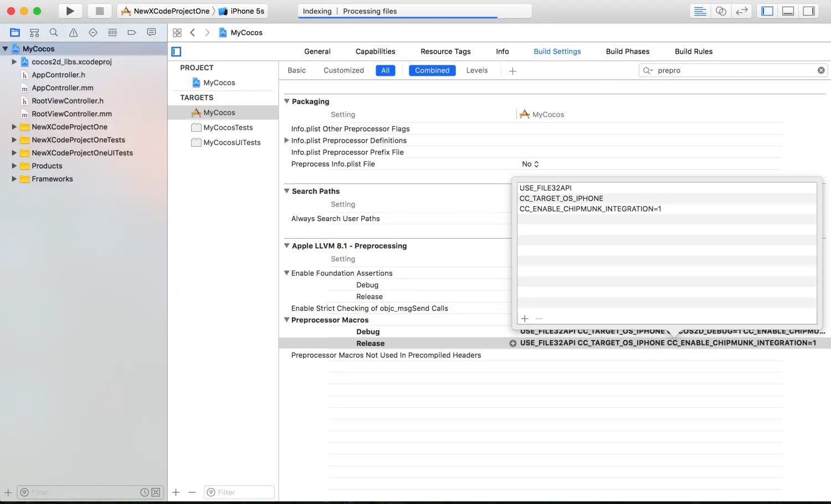Toggle the Utilities panel visibility

pos(809,11)
